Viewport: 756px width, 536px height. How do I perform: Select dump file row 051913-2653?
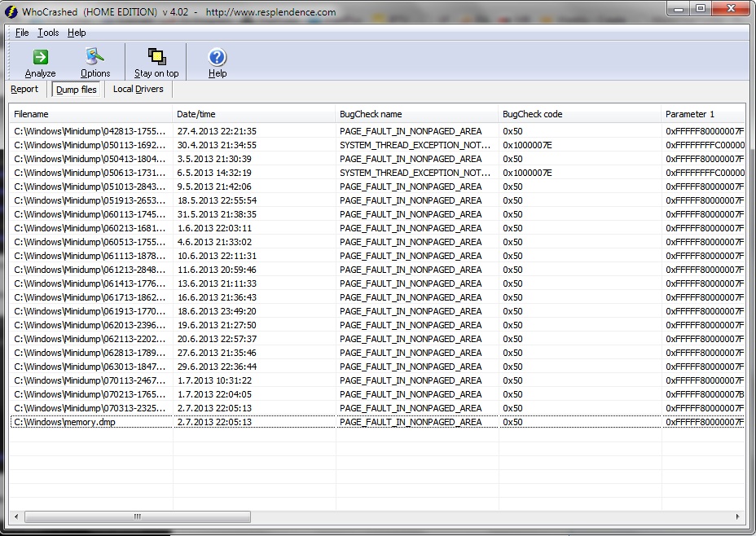[x=377, y=200]
